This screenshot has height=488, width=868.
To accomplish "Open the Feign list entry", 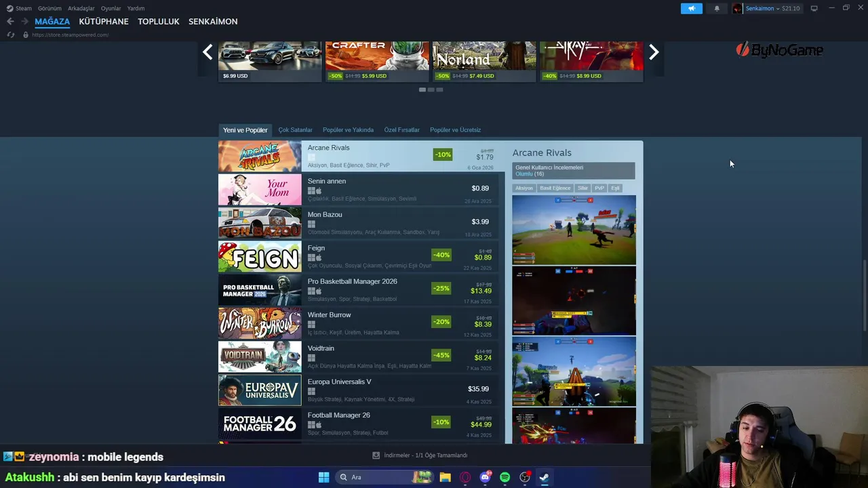I will [x=358, y=257].
